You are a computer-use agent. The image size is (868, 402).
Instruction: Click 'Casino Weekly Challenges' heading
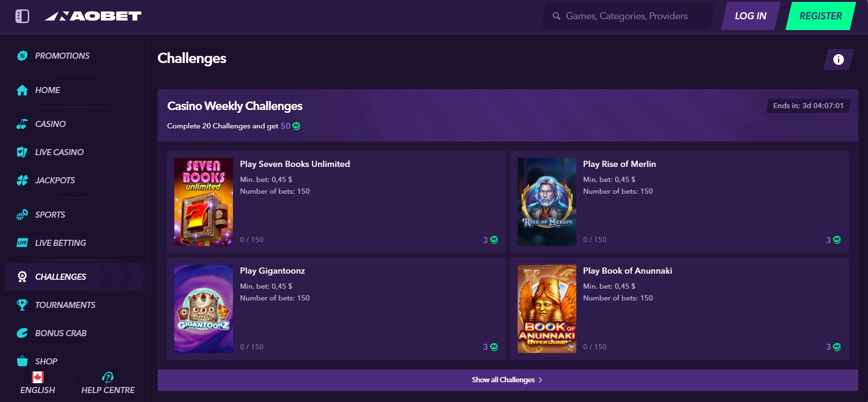(x=235, y=106)
